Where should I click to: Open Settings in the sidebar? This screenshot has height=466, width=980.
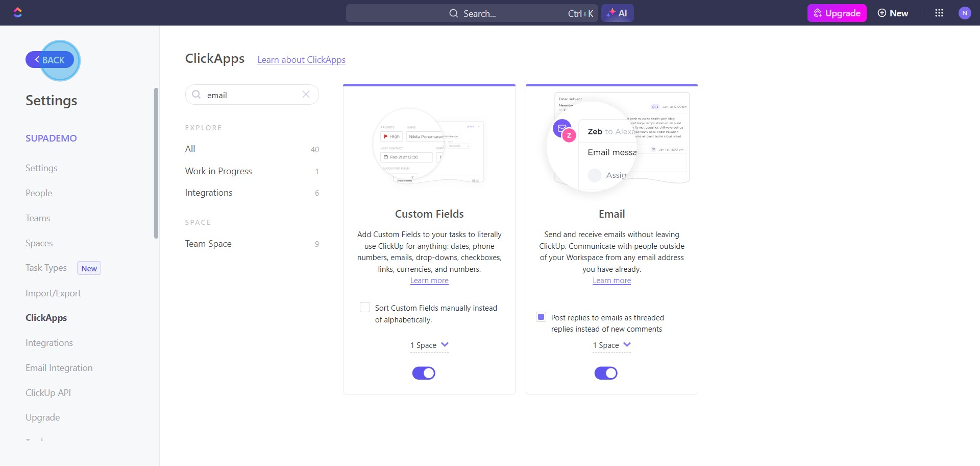tap(41, 168)
